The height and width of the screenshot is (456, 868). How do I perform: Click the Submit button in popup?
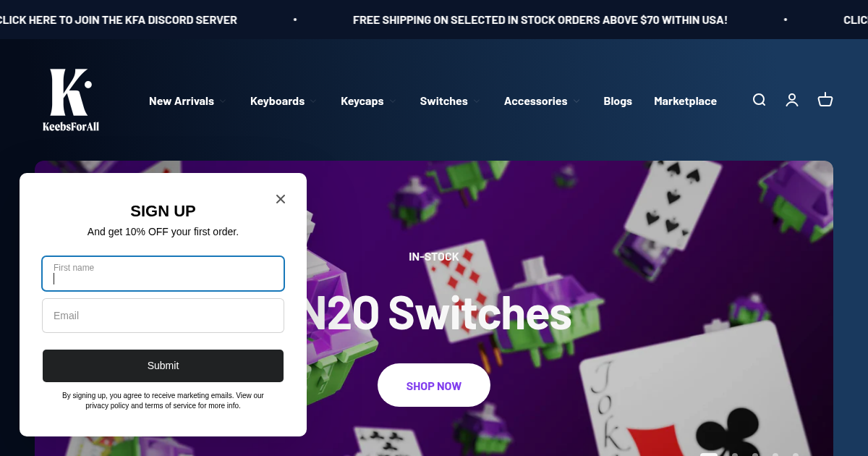163,366
